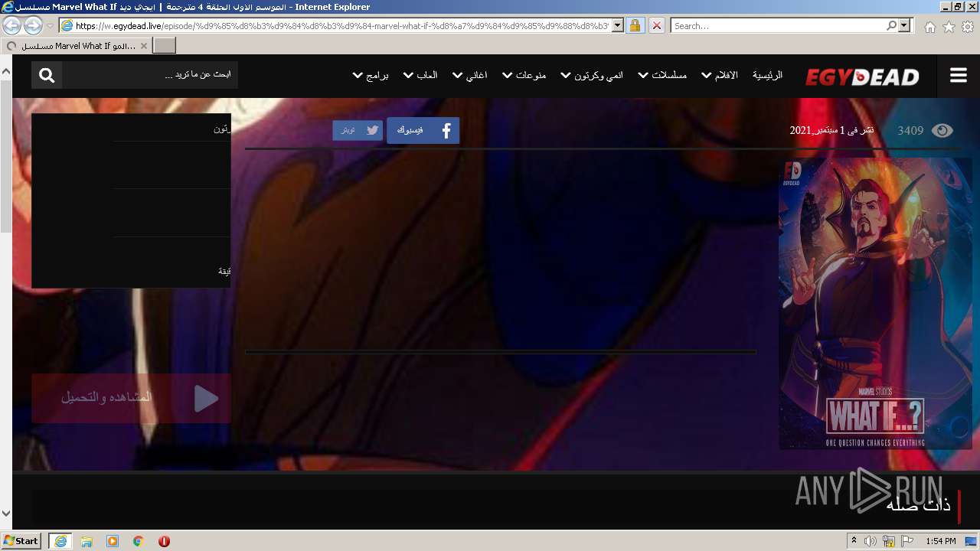Viewport: 980px width, 551px height.
Task: Expand the مسلسلات dropdown chevron
Action: coord(643,75)
